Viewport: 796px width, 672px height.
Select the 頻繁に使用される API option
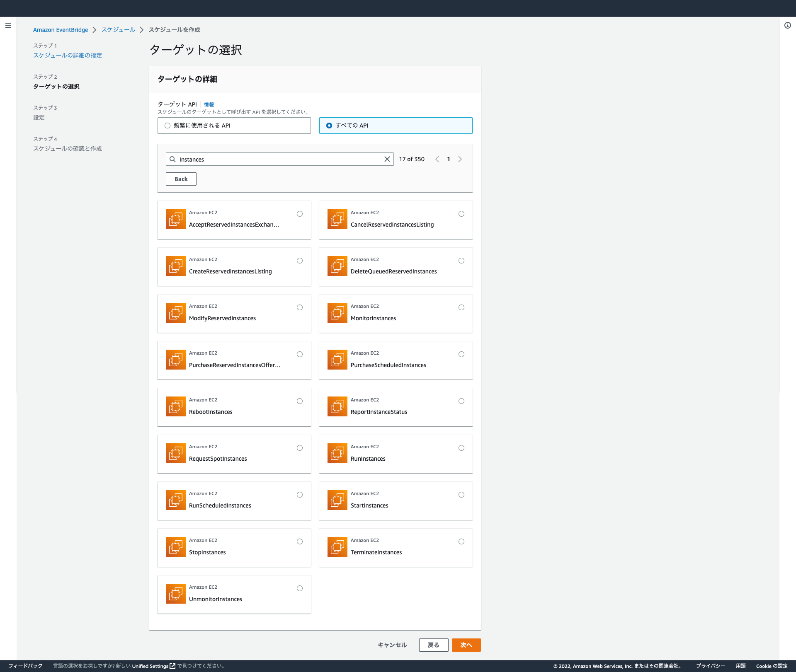(x=234, y=126)
